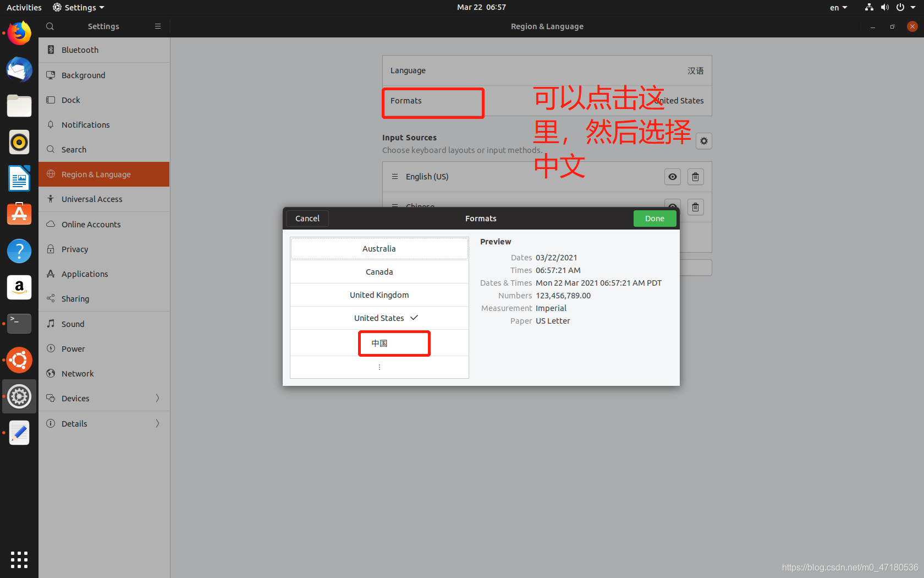This screenshot has width=924, height=578.
Task: Open Power settings panel
Action: click(104, 349)
